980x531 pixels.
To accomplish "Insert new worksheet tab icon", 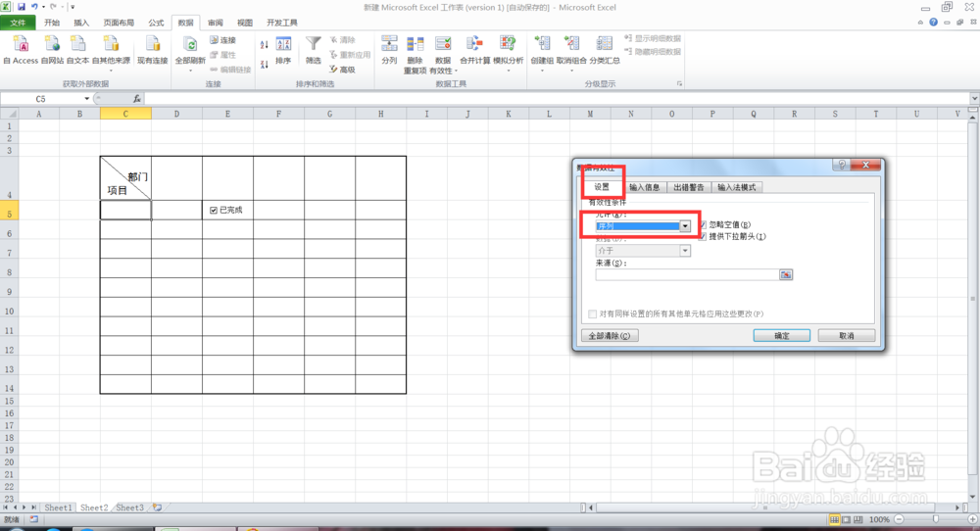I will pos(158,507).
